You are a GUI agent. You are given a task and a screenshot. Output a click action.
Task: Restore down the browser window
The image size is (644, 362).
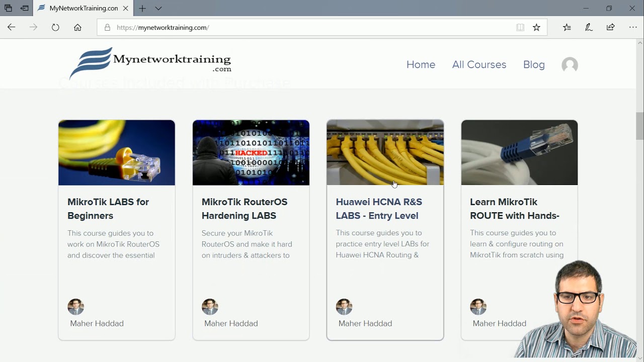[609, 8]
